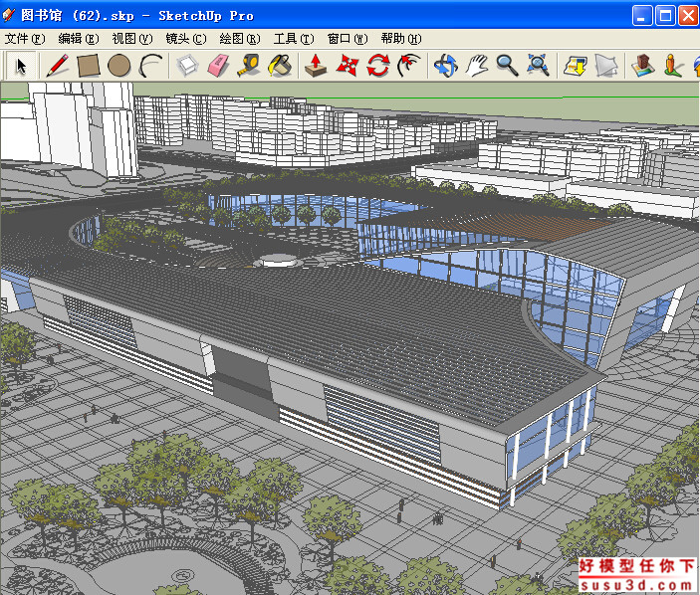700x595 pixels.
Task: Click the Place Model icon
Action: [x=643, y=66]
